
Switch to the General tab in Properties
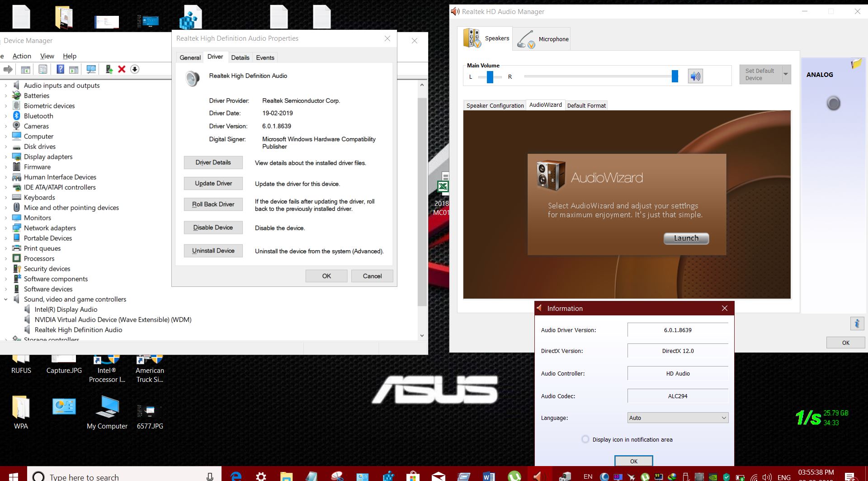coord(190,57)
